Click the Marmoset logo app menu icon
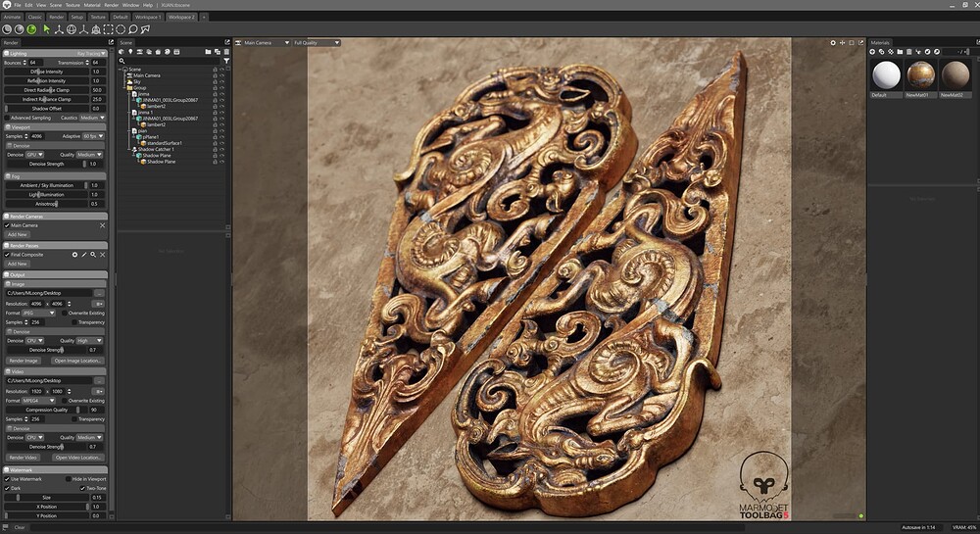Viewport: 980px width, 534px height. coord(5,4)
